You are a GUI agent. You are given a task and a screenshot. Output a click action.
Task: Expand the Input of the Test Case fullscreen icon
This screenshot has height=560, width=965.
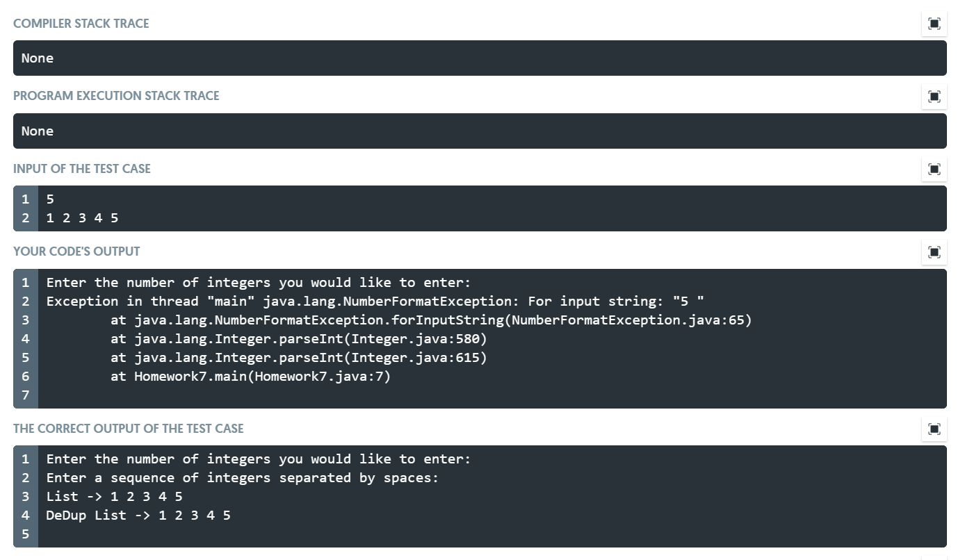coord(934,169)
